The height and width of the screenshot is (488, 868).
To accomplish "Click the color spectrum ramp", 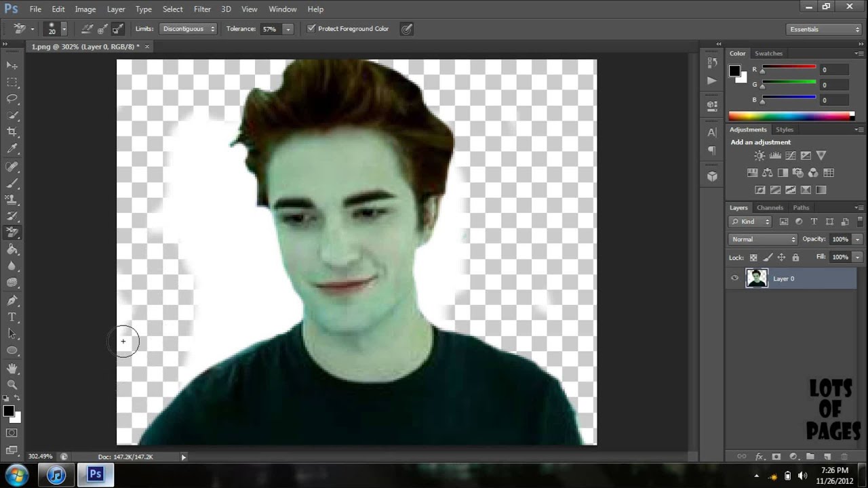I will [791, 116].
